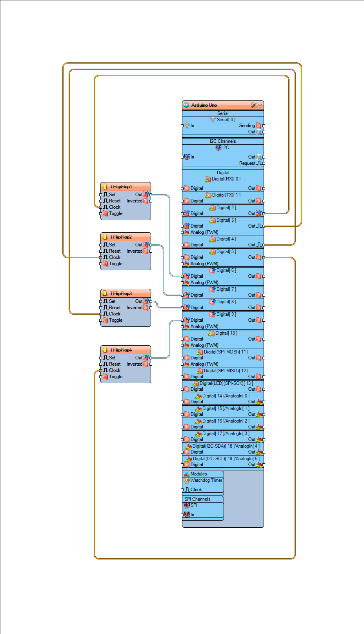Select the TFlipFlop3 component title
Viewport: 364px width, 634px height.
(121, 293)
